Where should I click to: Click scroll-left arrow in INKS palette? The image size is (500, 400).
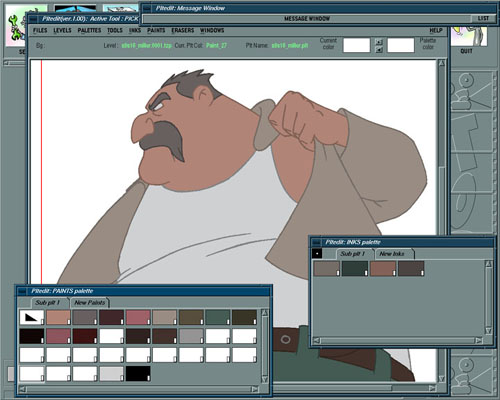point(317,340)
